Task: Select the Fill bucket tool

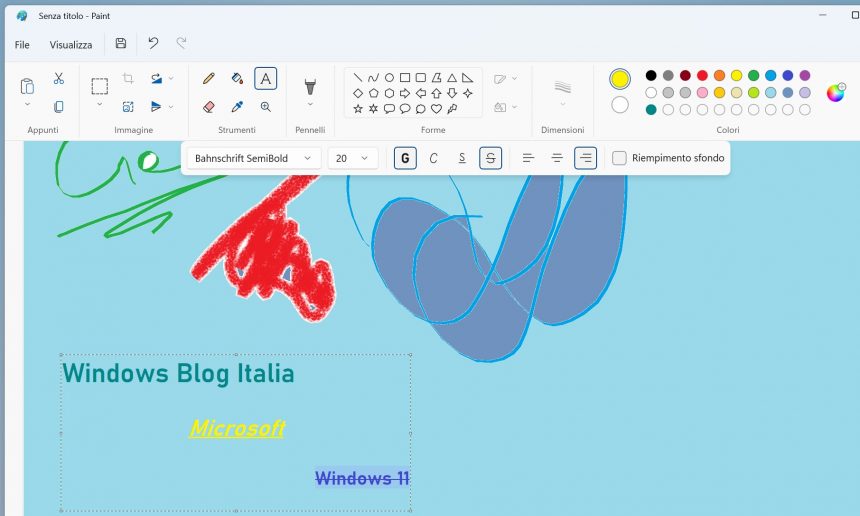Action: [x=237, y=78]
